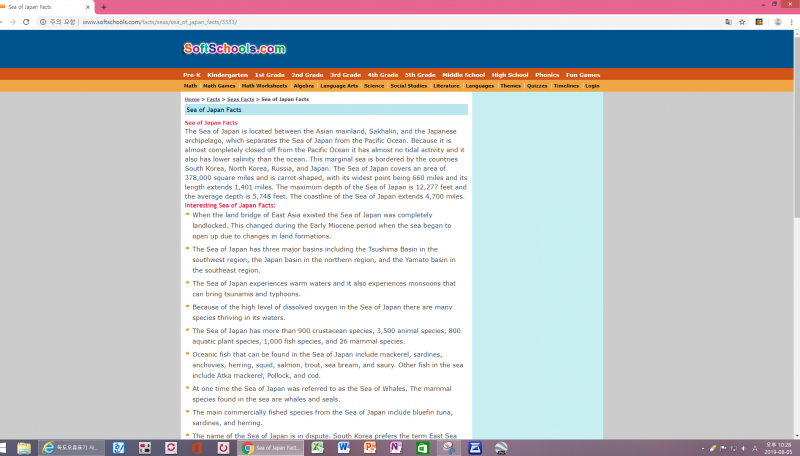Open the Chrome profile avatar icon
This screenshot has width=800, height=456.
click(x=776, y=21)
